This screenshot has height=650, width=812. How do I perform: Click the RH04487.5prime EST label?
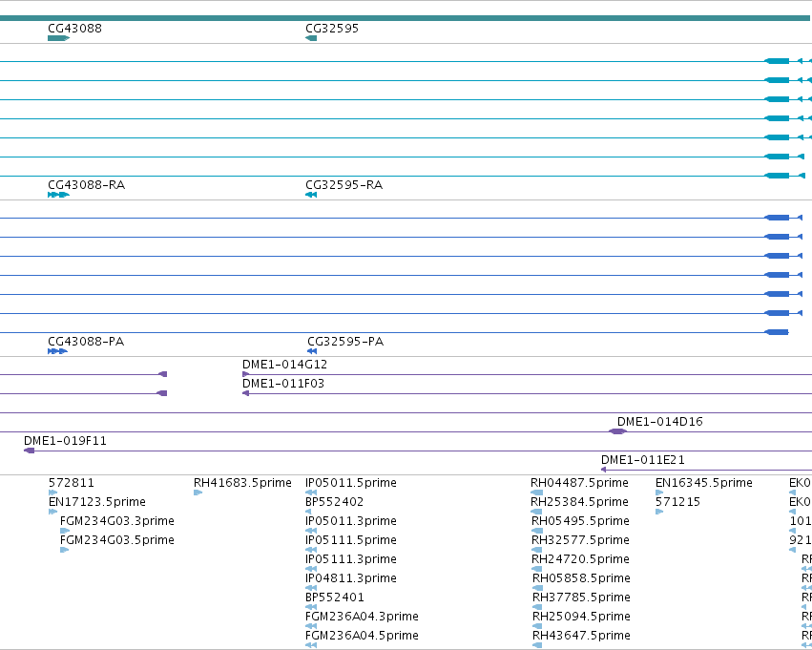click(579, 483)
